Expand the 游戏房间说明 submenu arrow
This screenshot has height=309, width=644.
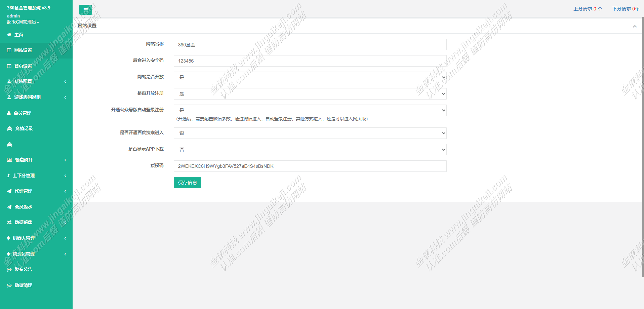65,97
